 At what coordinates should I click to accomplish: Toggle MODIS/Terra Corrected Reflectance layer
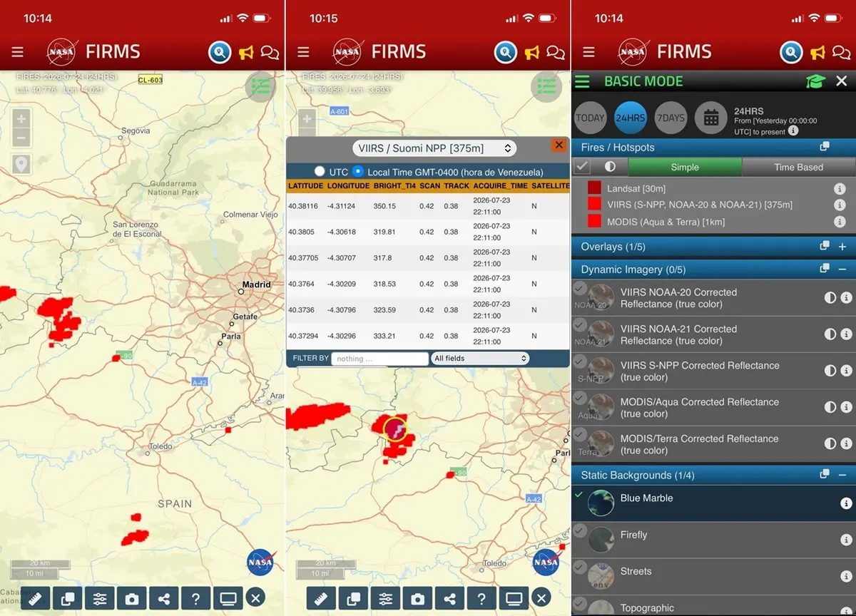[580, 435]
